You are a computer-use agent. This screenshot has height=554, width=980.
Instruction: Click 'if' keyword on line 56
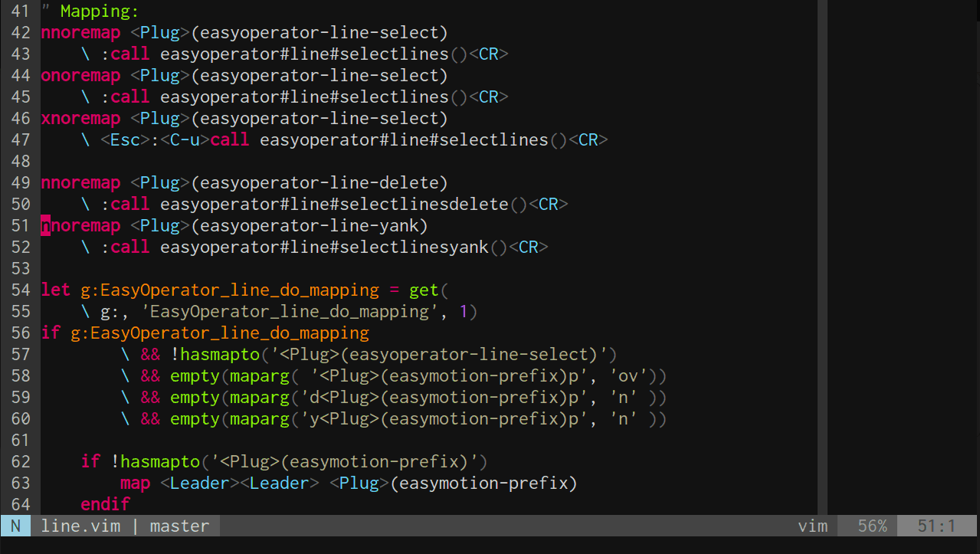51,333
